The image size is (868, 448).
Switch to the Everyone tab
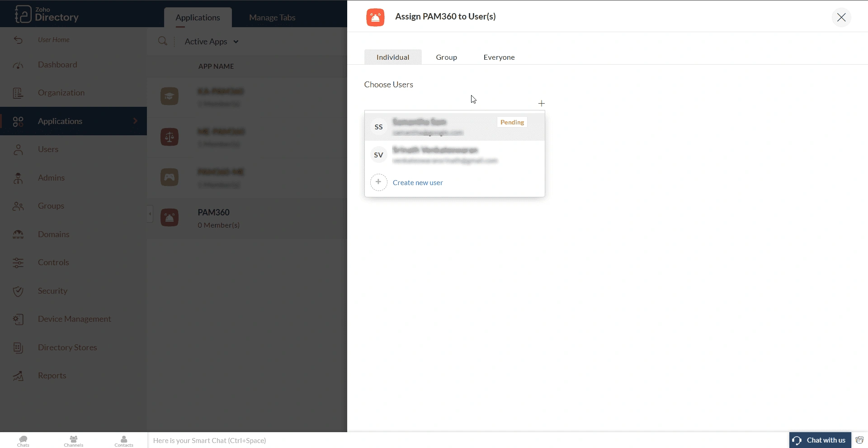[499, 57]
